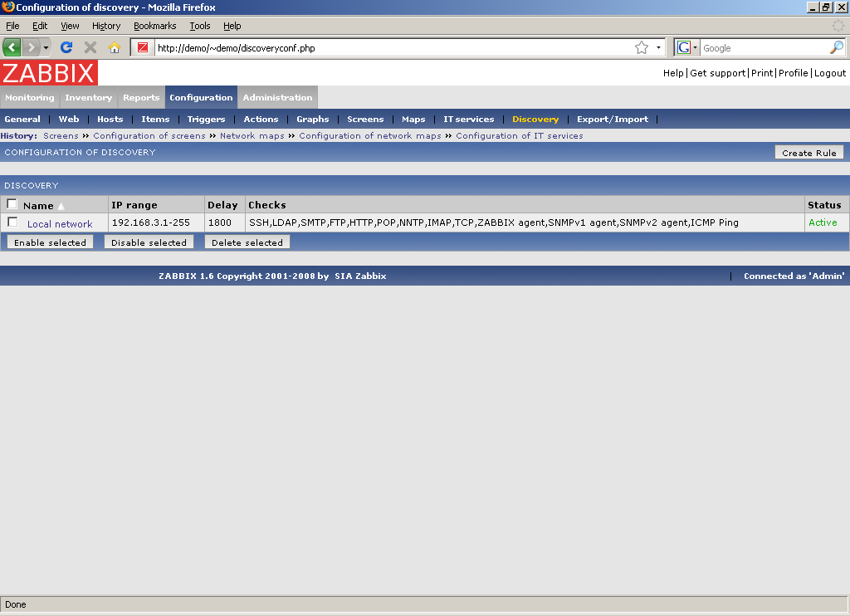Toggle the select-all checkbox in Name header
This screenshot has height=616, width=850.
point(12,204)
